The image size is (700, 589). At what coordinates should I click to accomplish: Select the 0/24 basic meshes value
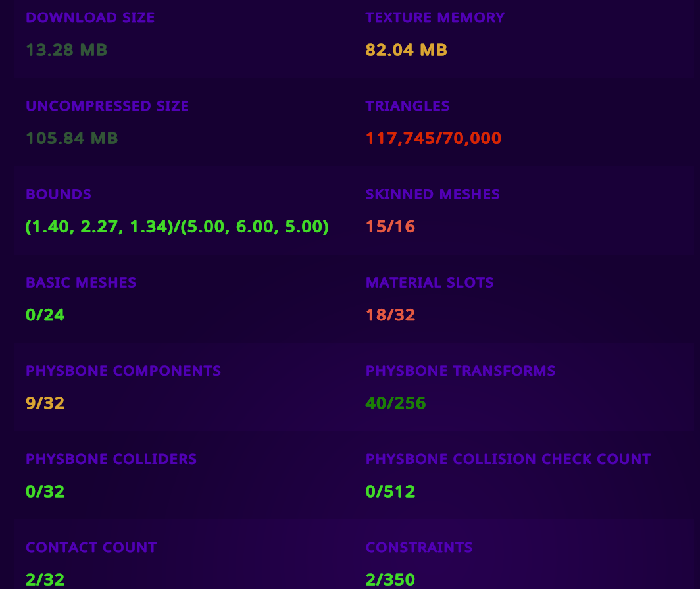[x=45, y=315]
